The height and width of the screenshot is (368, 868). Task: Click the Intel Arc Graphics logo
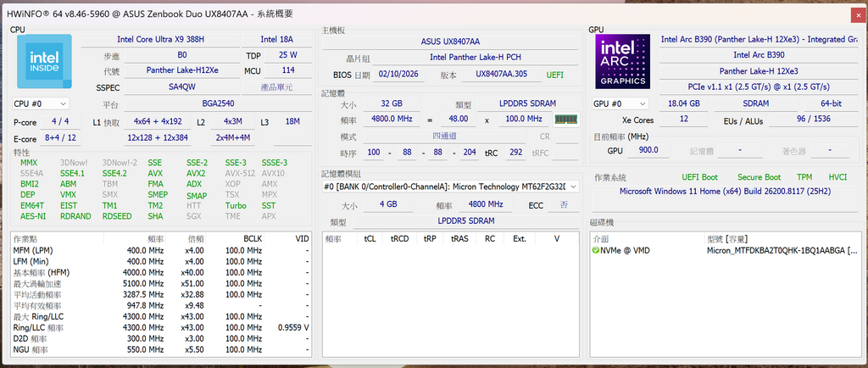[x=623, y=61]
